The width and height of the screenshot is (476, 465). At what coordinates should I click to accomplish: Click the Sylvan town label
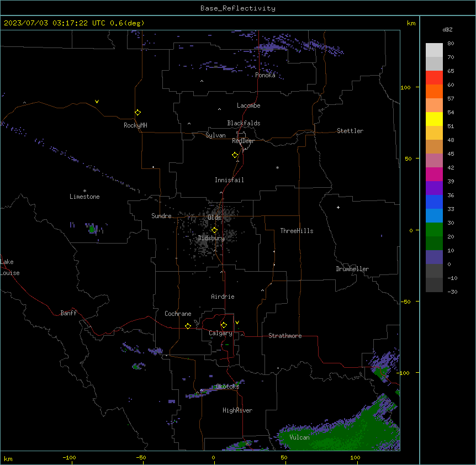215,135
